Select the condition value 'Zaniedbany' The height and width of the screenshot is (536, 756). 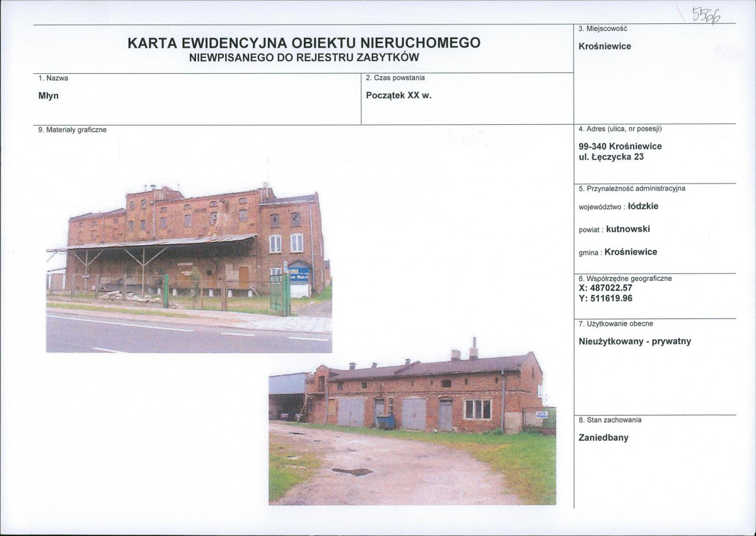[603, 438]
